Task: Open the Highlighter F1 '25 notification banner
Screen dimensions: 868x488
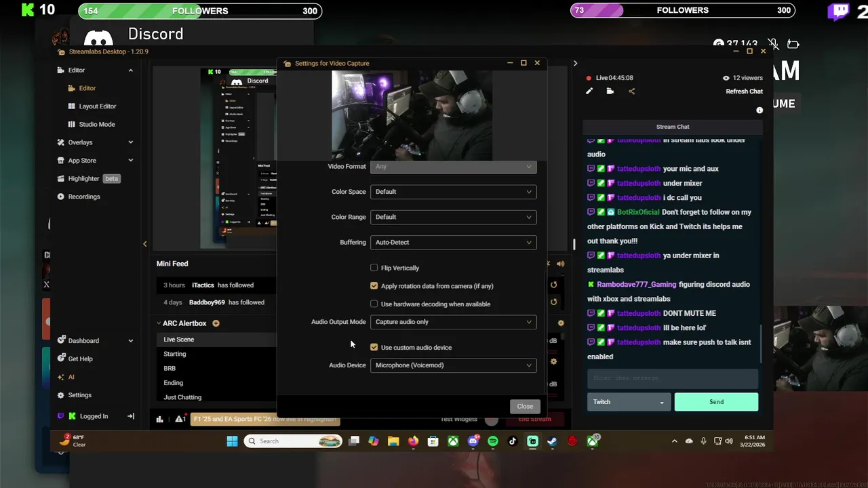Action: click(265, 420)
